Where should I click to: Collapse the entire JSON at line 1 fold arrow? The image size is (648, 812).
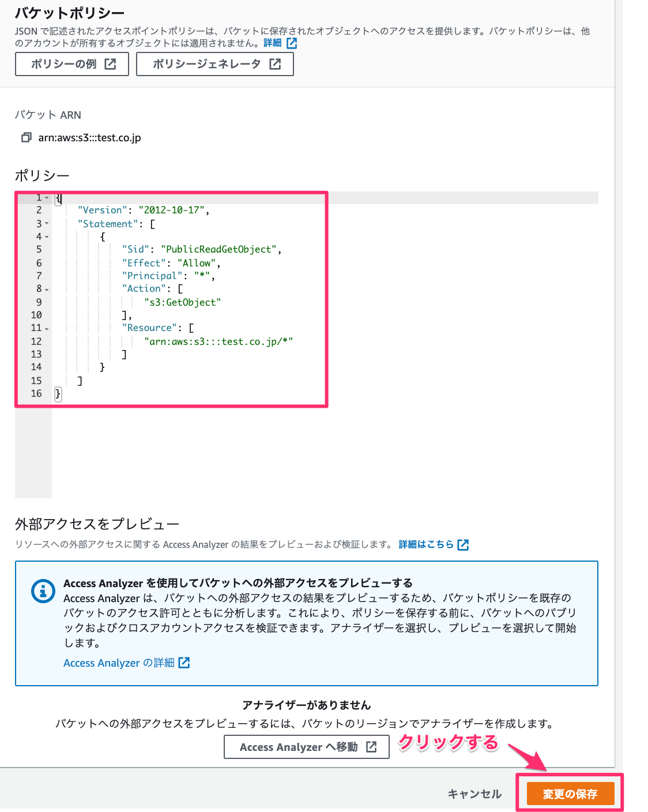(x=46, y=197)
